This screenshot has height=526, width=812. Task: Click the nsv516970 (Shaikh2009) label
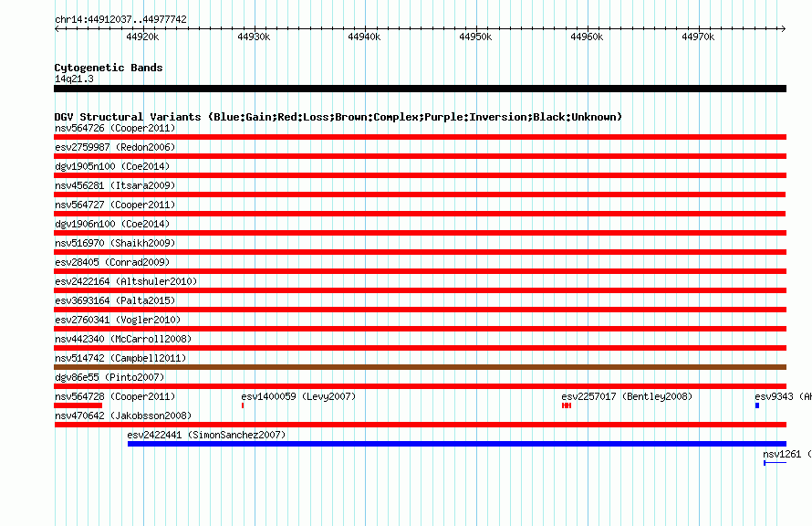[115, 243]
